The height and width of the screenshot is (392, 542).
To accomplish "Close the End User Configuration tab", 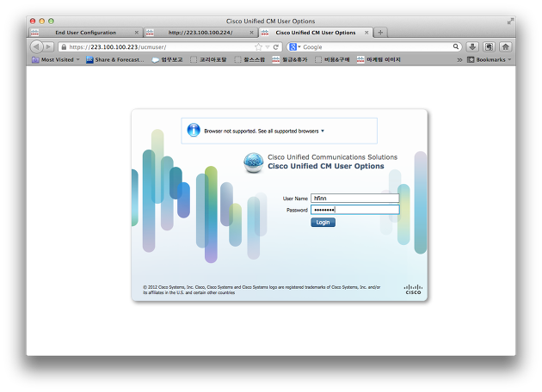I will pos(137,33).
